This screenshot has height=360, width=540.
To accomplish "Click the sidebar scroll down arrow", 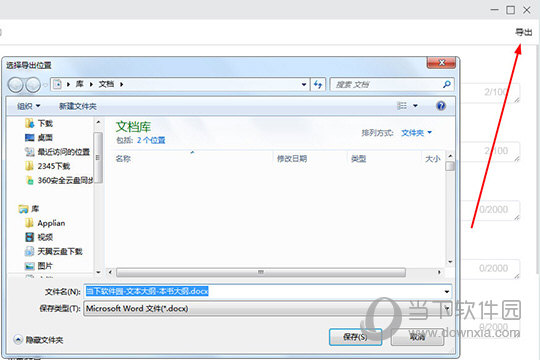I will tap(98, 272).
